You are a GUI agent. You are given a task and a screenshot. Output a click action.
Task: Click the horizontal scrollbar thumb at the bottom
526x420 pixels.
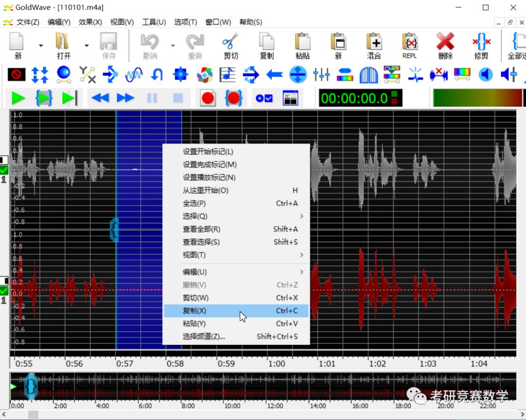pyautogui.click(x=33, y=415)
